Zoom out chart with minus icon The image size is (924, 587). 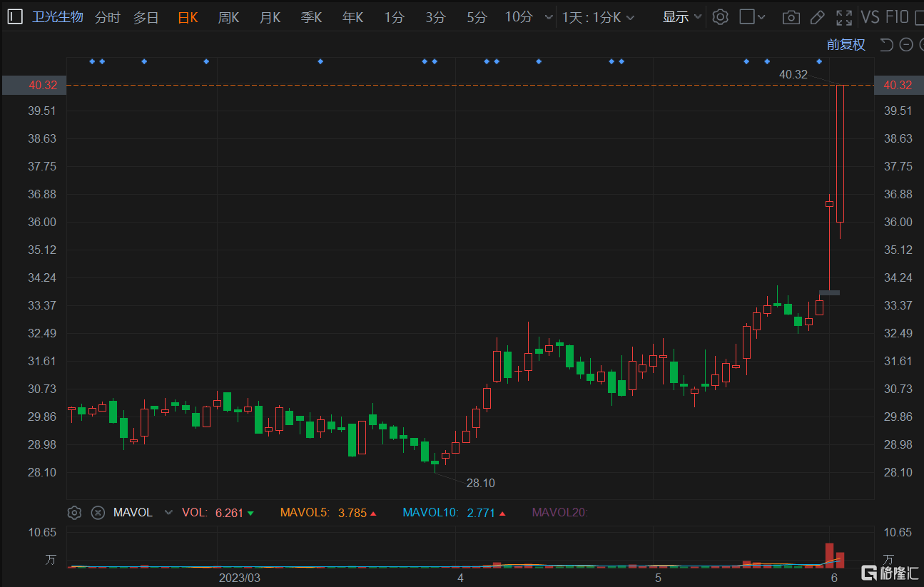906,45
